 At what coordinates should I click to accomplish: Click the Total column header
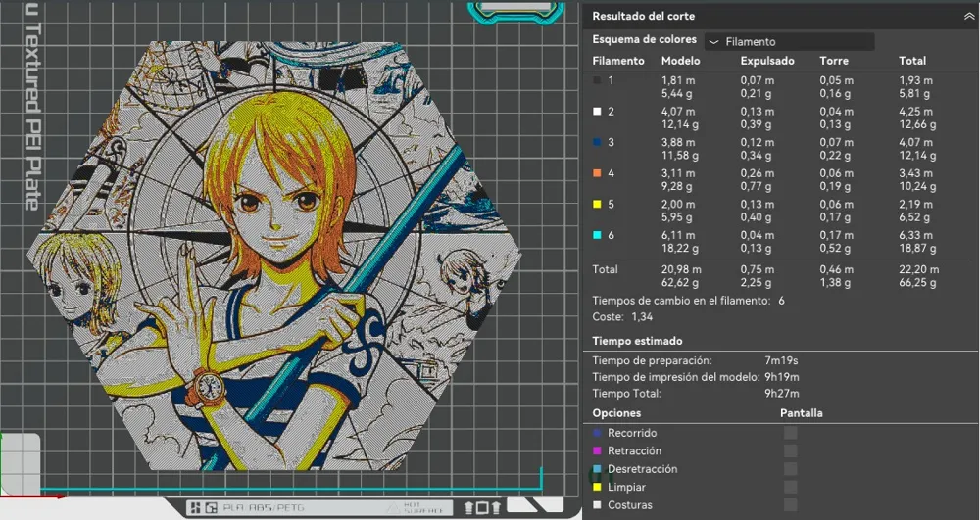912,61
